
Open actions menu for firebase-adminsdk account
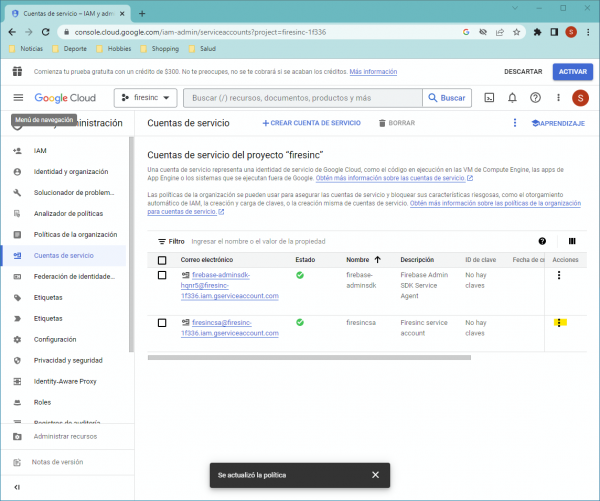(558, 276)
